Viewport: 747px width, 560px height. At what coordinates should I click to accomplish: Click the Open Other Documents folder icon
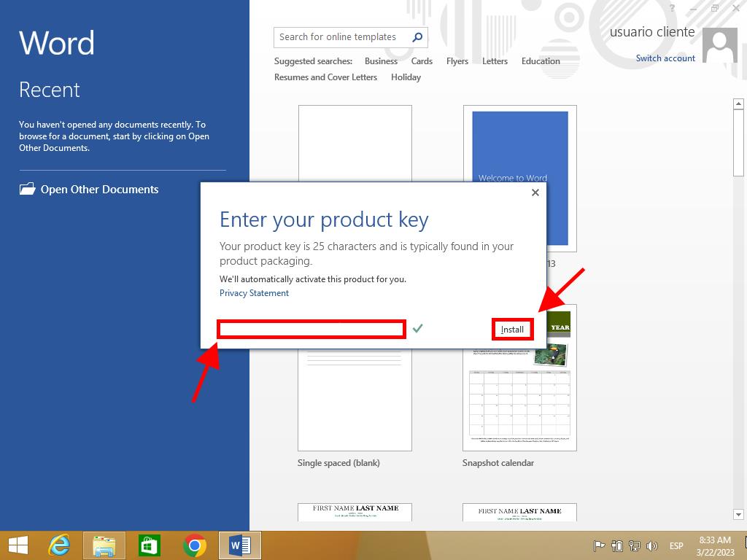coord(27,190)
